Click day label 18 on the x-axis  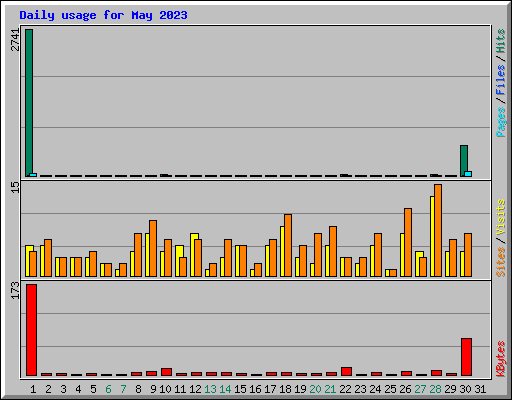[x=285, y=389]
